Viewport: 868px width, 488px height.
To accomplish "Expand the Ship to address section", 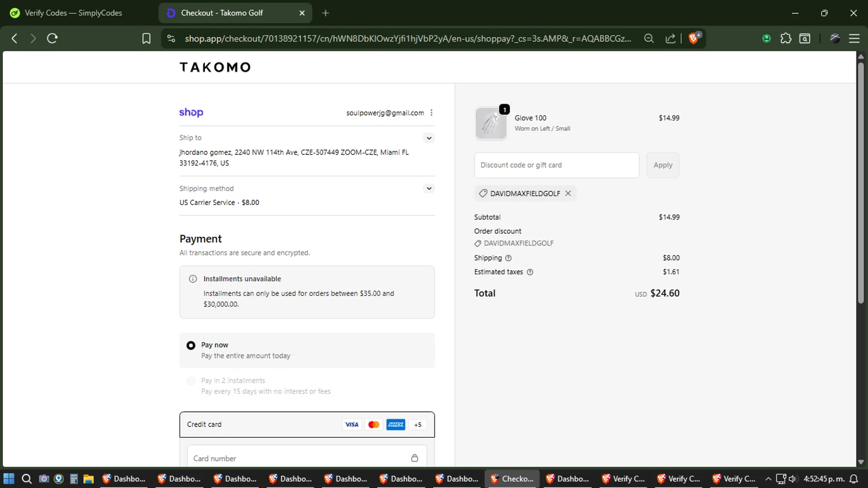I will 429,138.
